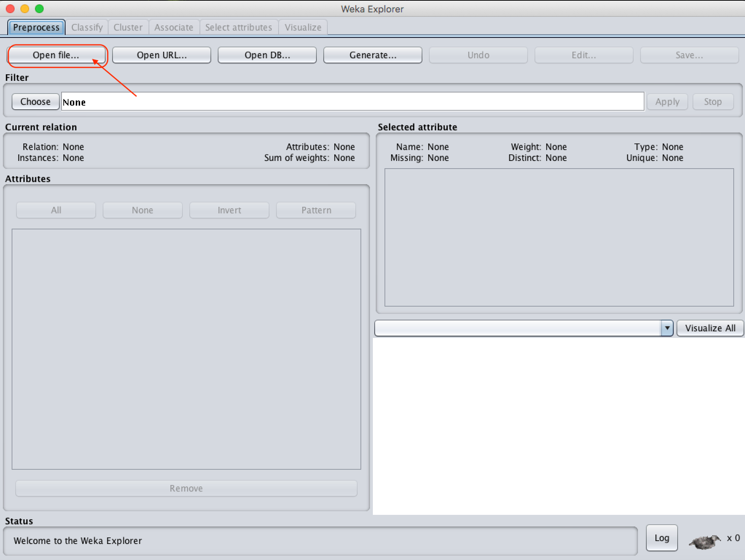Open the Log window button
The height and width of the screenshot is (560, 745).
662,538
